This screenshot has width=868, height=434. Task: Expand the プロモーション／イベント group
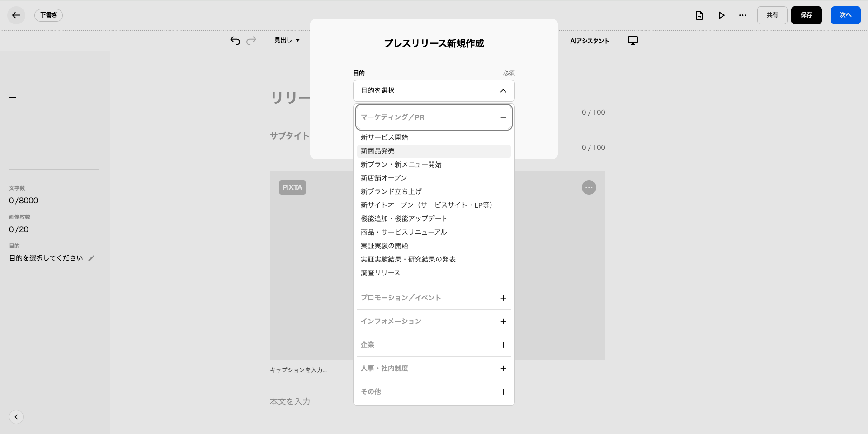(x=434, y=298)
